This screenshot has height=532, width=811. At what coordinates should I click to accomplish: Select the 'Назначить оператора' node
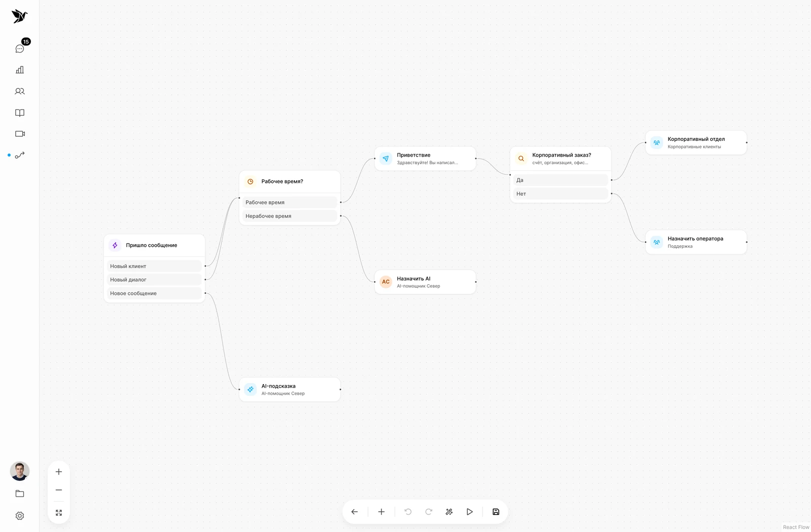[x=696, y=242]
